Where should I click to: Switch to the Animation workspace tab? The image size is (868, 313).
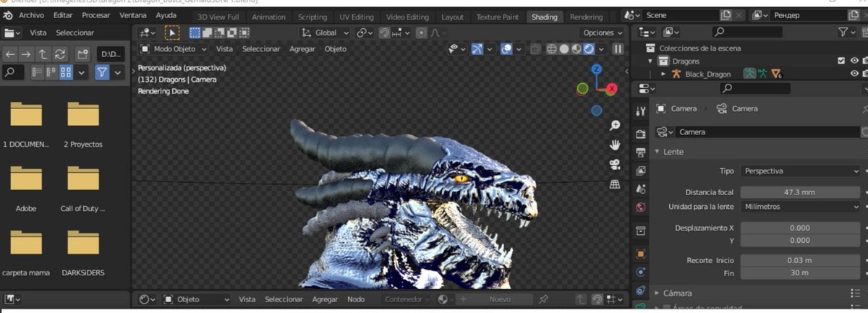tap(268, 17)
